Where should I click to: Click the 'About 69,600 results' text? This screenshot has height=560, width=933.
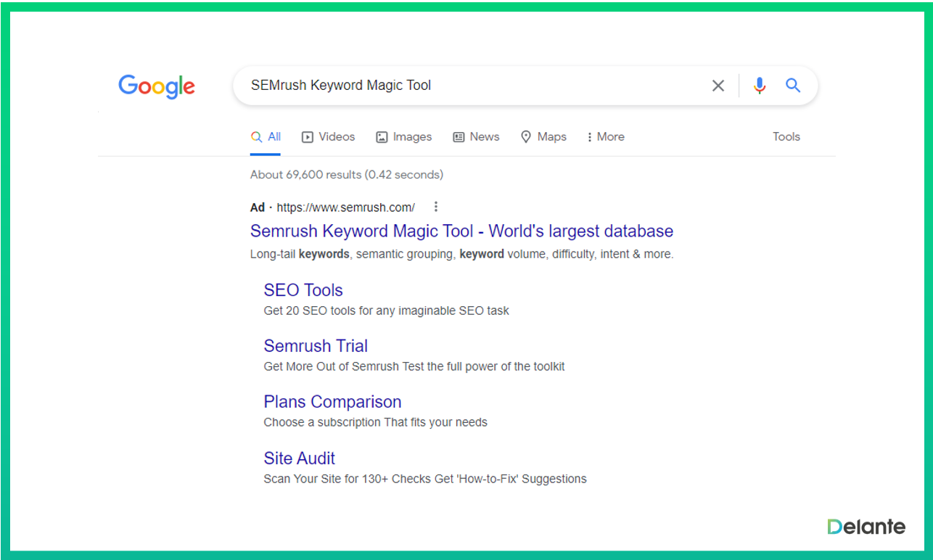tap(347, 175)
